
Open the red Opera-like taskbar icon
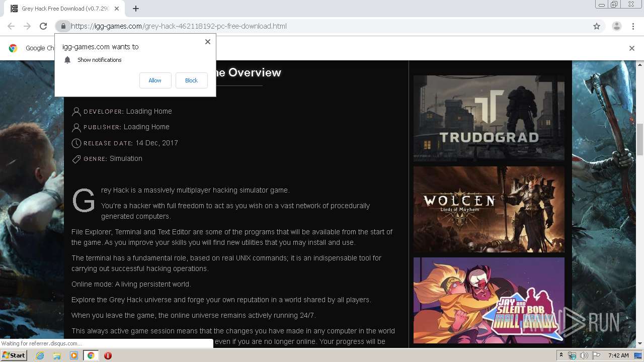108,355
